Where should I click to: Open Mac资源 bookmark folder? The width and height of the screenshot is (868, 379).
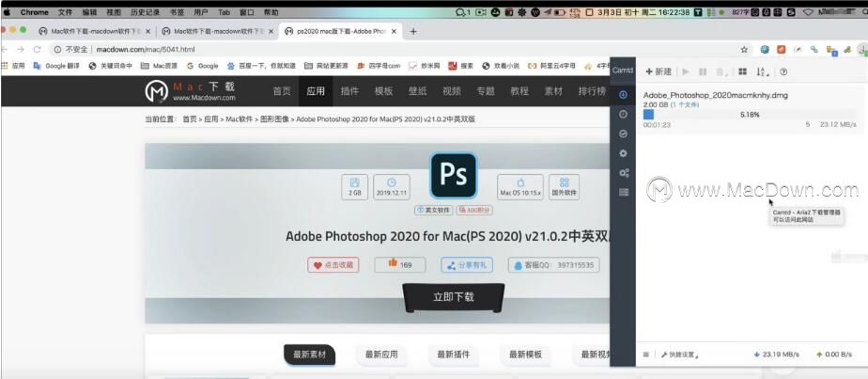[159, 66]
